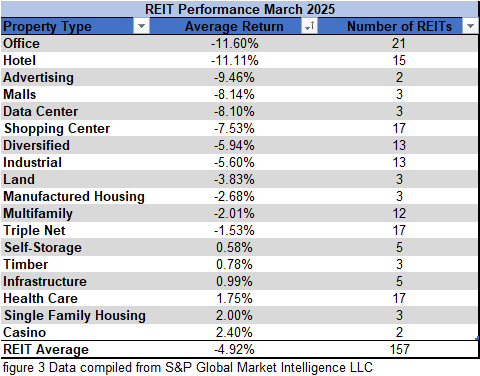Click the Advertising row label
Image resolution: width=480 pixels, height=376 pixels.
tap(38, 77)
